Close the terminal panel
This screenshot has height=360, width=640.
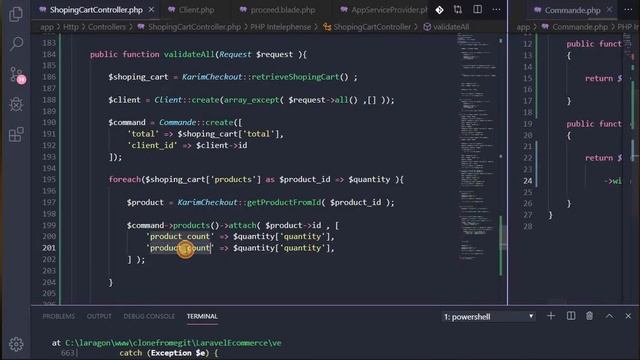click(x=628, y=316)
